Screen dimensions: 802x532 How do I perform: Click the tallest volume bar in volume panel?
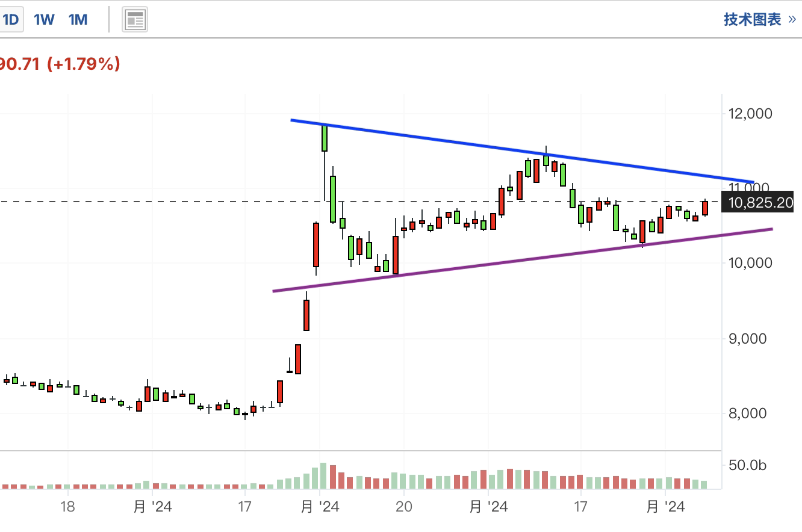(323, 475)
